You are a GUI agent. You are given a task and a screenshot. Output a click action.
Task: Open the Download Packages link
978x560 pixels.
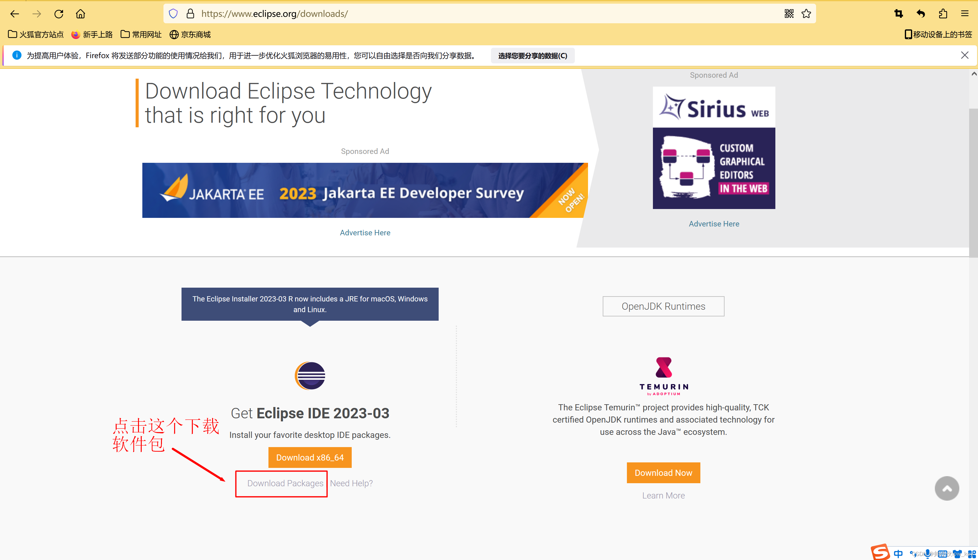(x=285, y=483)
